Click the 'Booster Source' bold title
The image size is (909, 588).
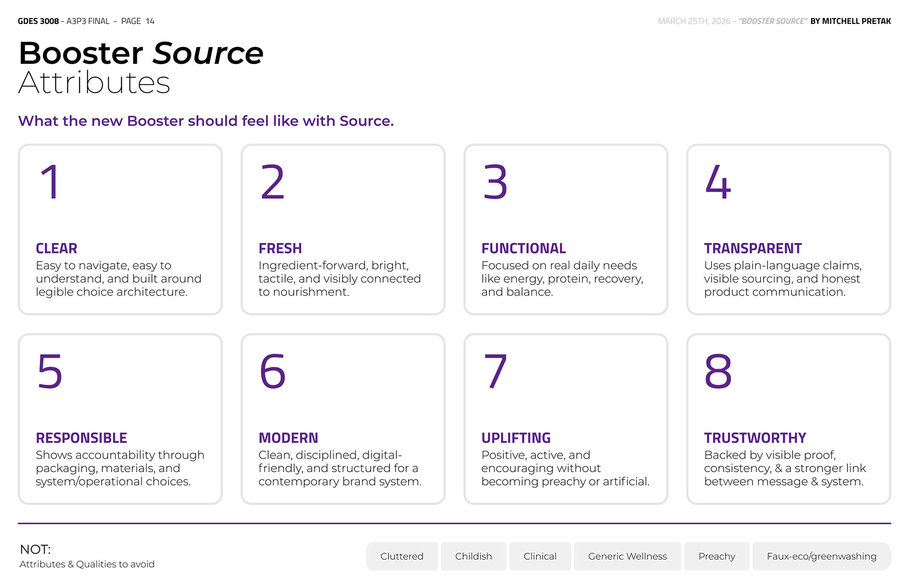(141, 53)
